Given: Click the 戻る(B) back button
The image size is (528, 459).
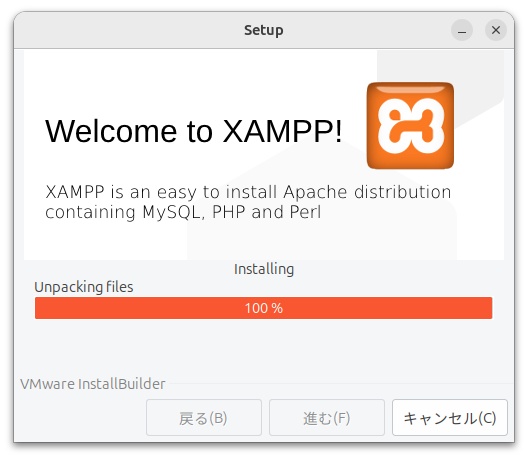Looking at the screenshot, I should 204,418.
